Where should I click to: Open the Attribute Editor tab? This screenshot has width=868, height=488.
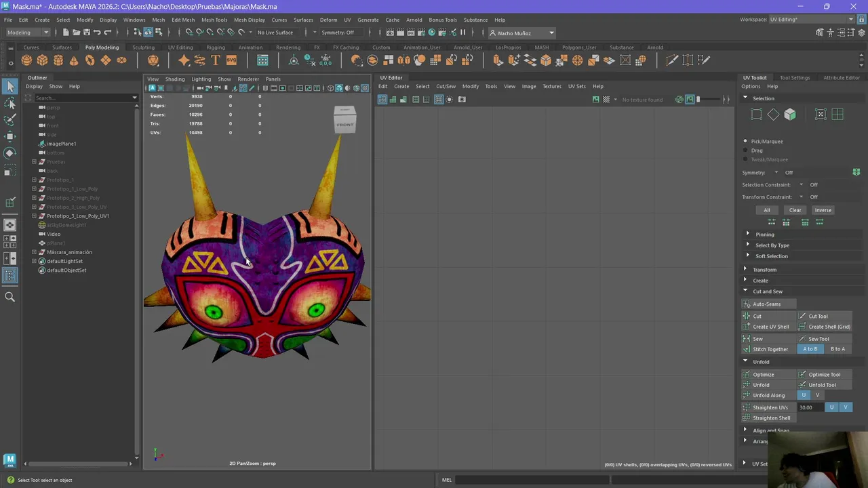842,78
